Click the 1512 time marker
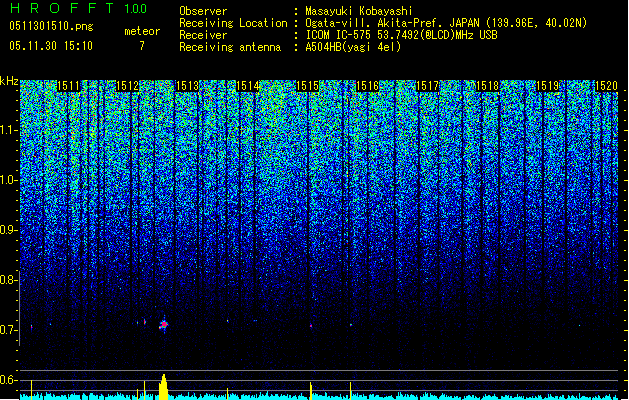 point(128,86)
